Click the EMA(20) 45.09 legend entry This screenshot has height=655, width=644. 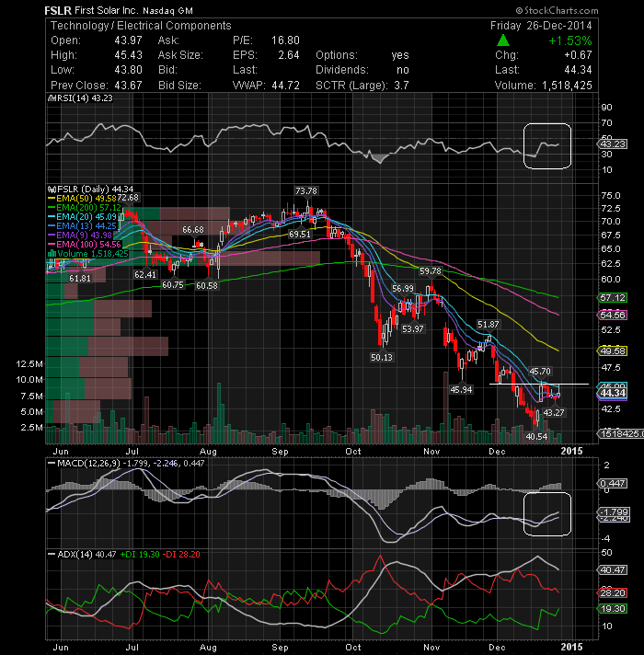tap(86, 217)
